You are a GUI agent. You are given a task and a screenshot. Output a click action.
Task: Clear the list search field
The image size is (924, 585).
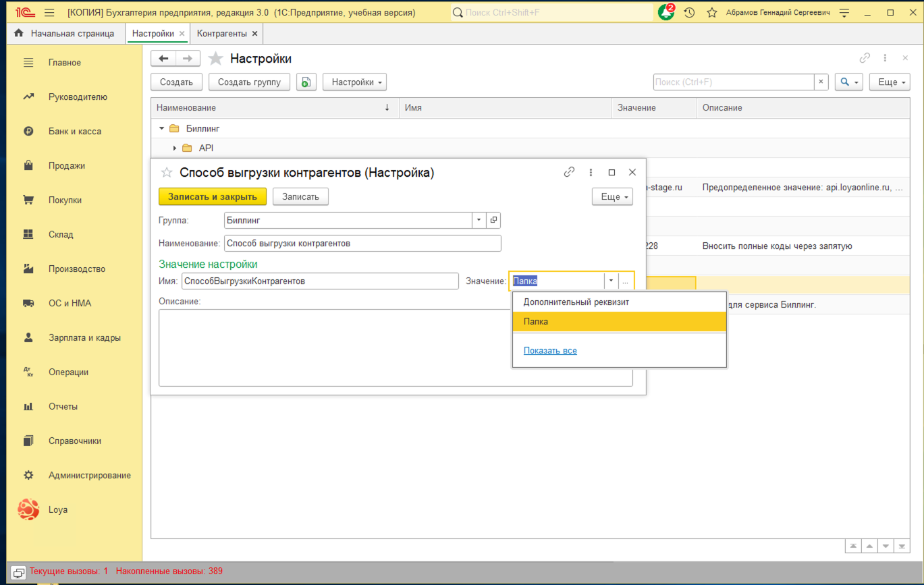821,82
